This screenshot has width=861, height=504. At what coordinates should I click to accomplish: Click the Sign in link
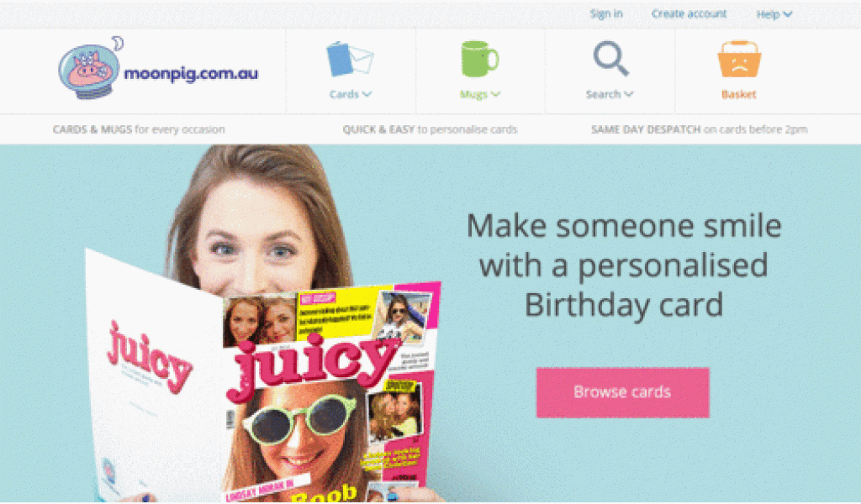[606, 14]
